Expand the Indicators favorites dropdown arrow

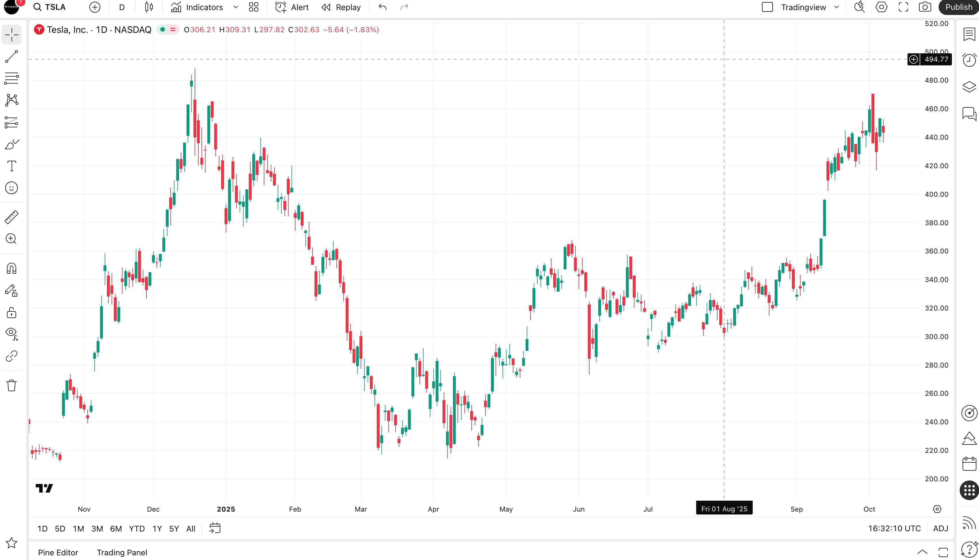pos(236,7)
